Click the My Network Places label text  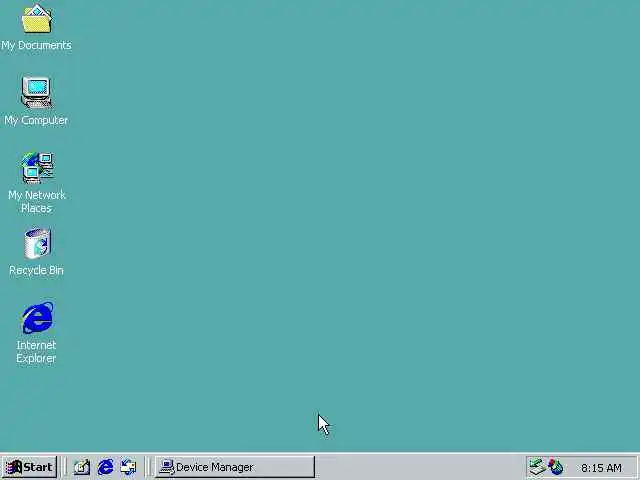[x=37, y=202]
